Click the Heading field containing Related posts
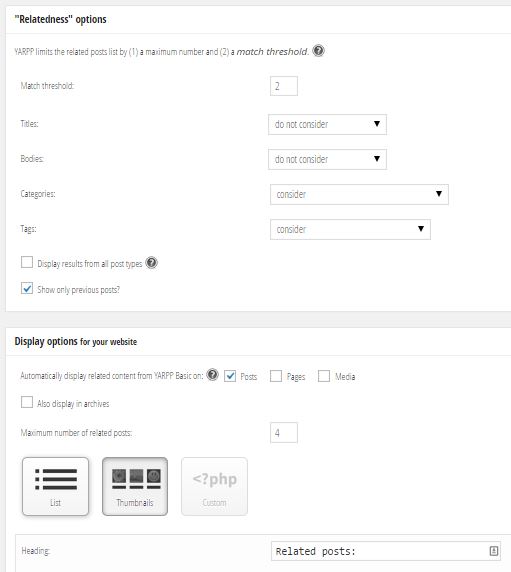This screenshot has width=511, height=572. (386, 551)
